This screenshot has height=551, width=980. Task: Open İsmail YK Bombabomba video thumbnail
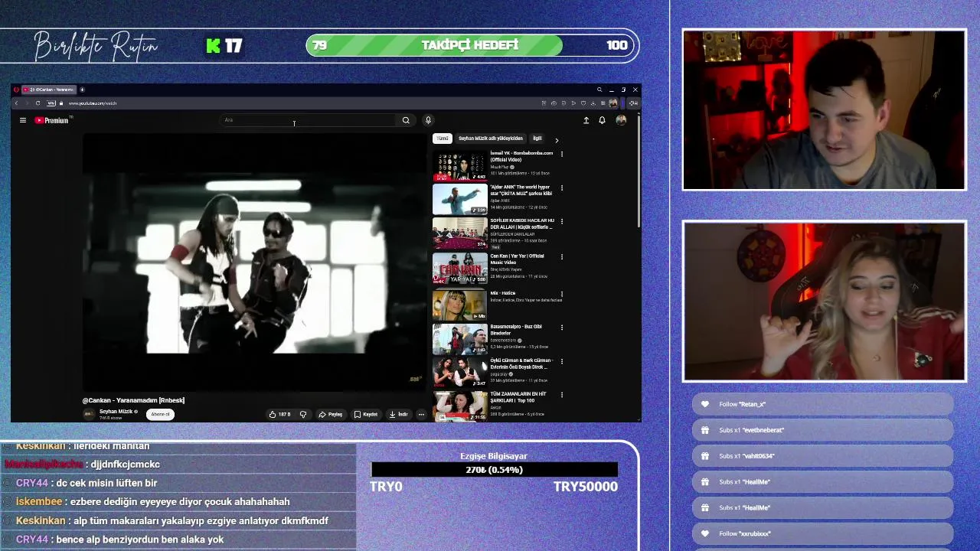(x=459, y=165)
